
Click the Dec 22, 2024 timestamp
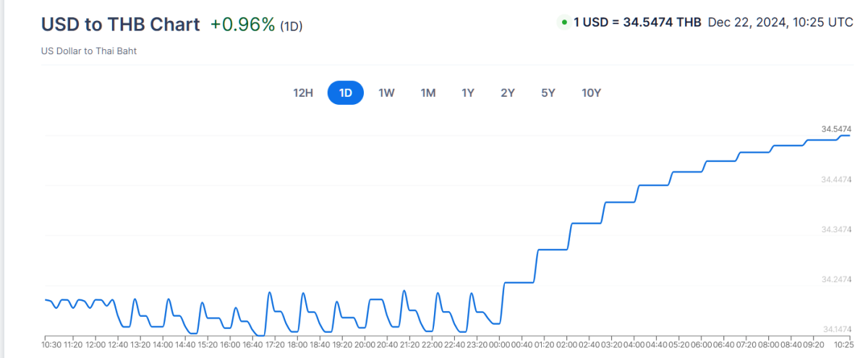pos(780,22)
